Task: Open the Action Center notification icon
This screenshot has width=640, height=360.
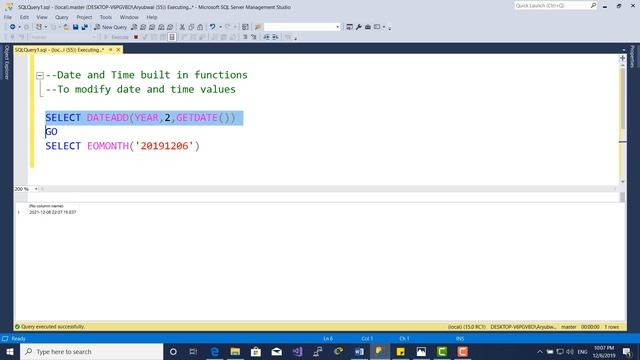Action: pyautogui.click(x=627, y=351)
